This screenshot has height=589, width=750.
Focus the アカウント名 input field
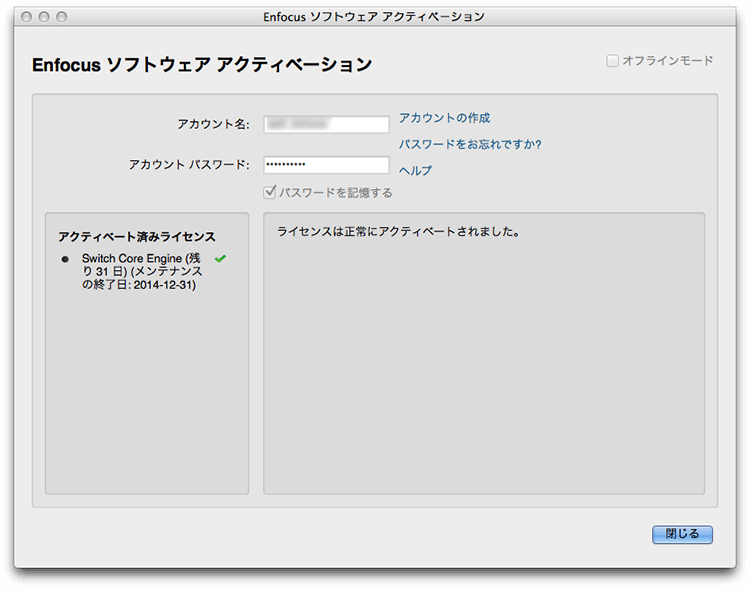coord(326,124)
